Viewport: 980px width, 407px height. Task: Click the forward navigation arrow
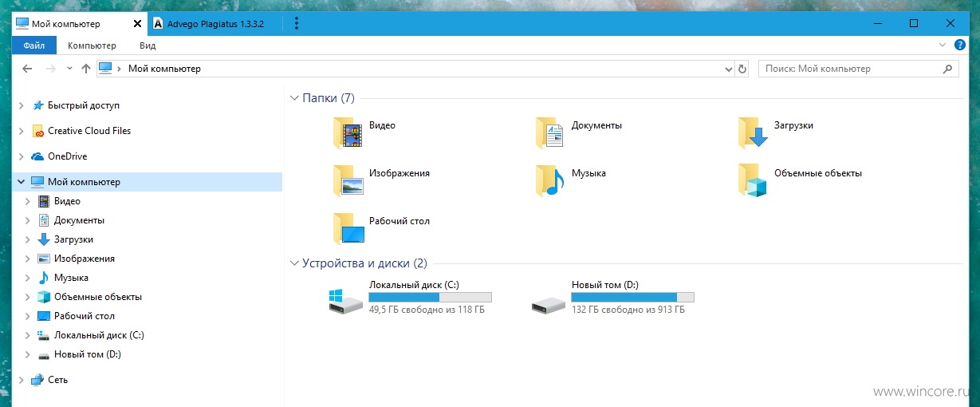point(51,69)
